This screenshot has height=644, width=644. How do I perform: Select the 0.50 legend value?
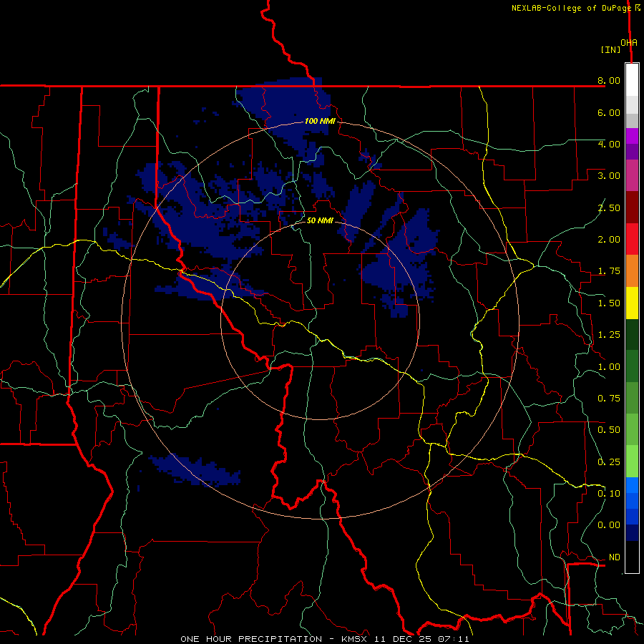(609, 430)
